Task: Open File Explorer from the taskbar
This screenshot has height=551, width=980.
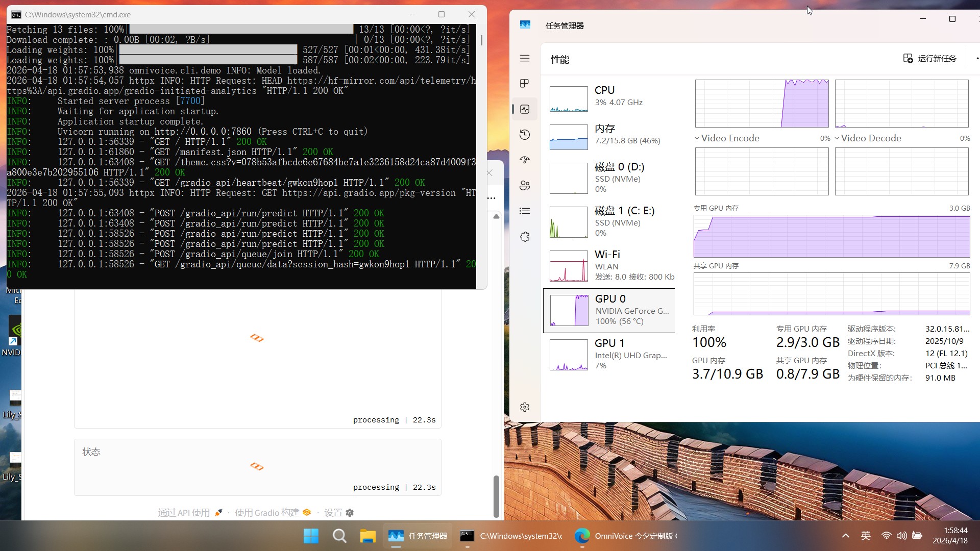Action: pyautogui.click(x=367, y=536)
